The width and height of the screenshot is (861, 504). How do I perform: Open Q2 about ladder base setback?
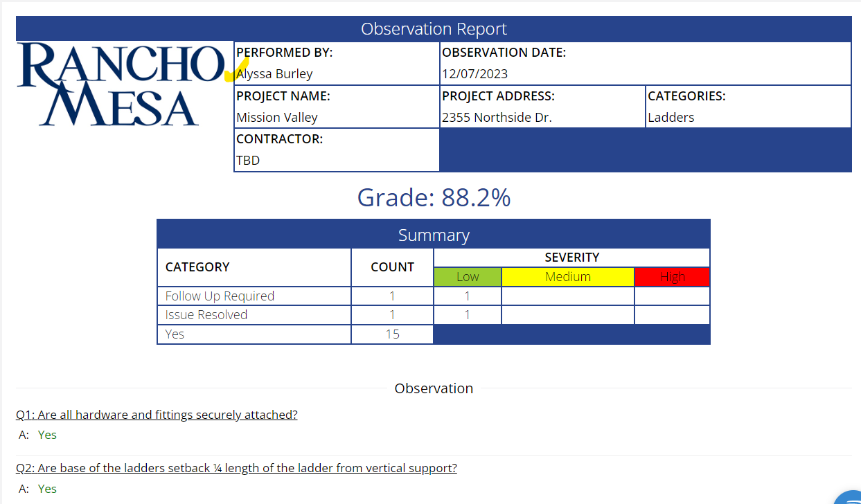(x=236, y=468)
